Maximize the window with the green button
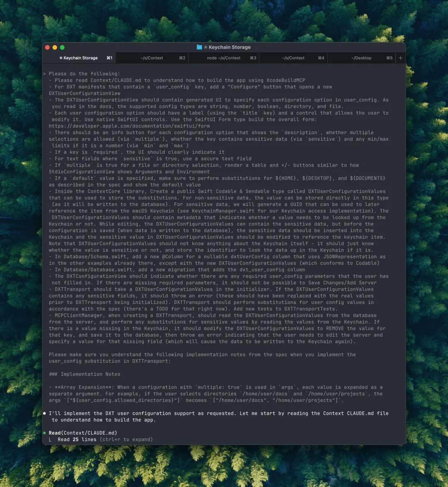Image resolution: width=448 pixels, height=487 pixels. pos(62,47)
